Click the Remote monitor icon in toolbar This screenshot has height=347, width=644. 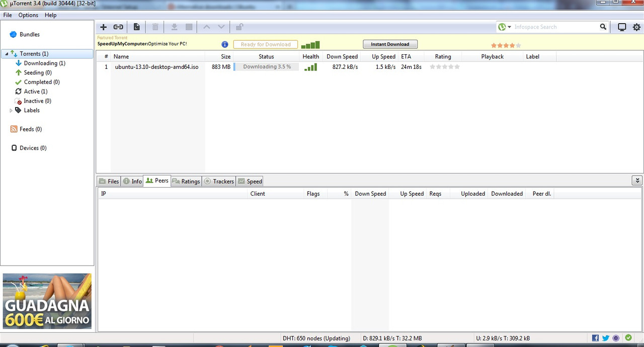click(x=622, y=27)
